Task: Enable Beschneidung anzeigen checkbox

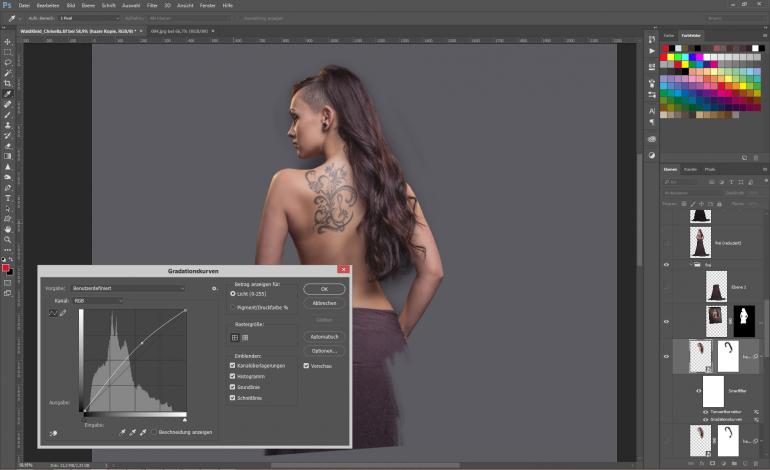Action: (154, 432)
